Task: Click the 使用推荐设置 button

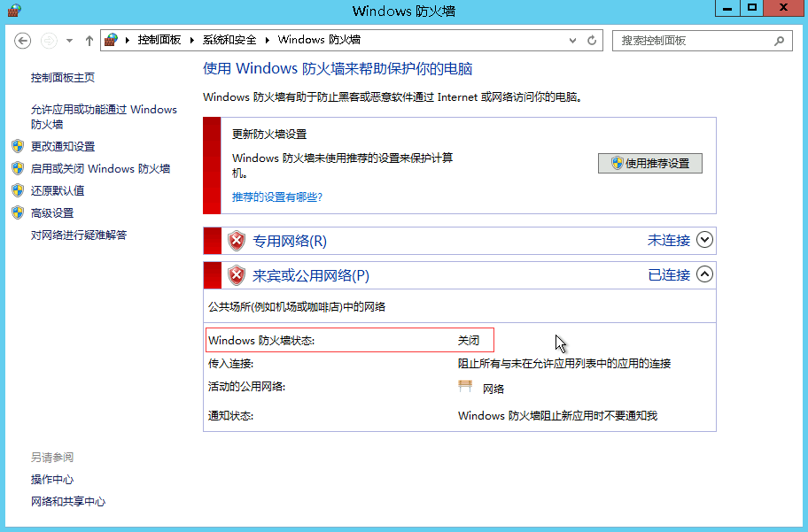Action: click(649, 163)
